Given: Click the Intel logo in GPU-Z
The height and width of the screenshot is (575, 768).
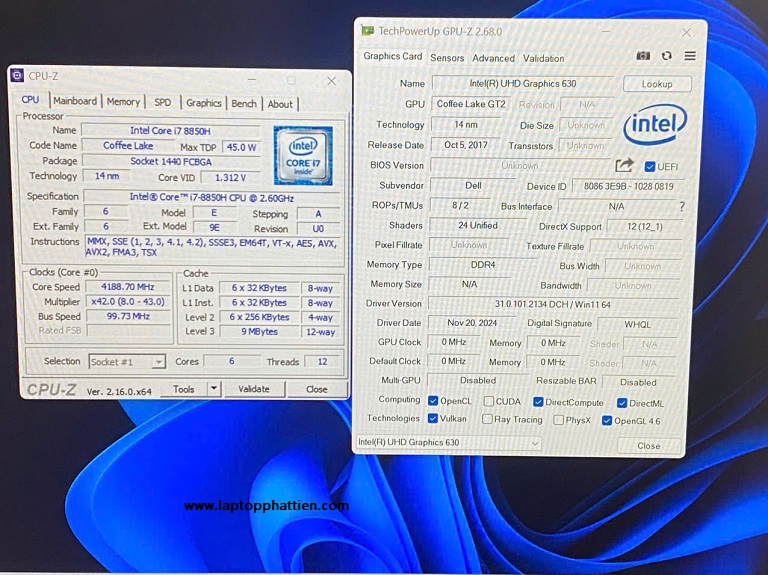Looking at the screenshot, I should pos(655,126).
